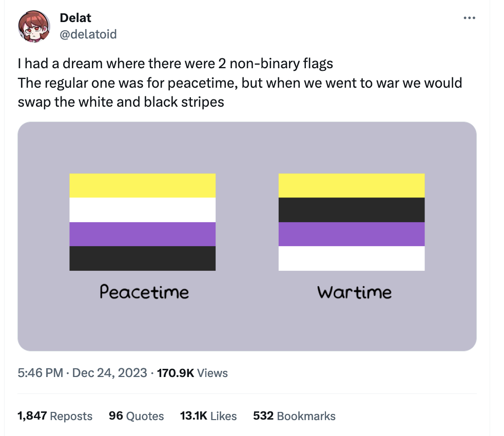View the 13.1K Likes count
Image resolution: width=504 pixels, height=436 pixels.
point(208,416)
